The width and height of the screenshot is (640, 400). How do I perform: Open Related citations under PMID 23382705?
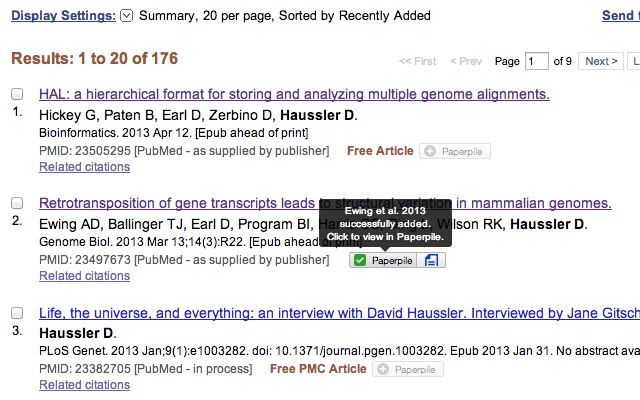[84, 385]
